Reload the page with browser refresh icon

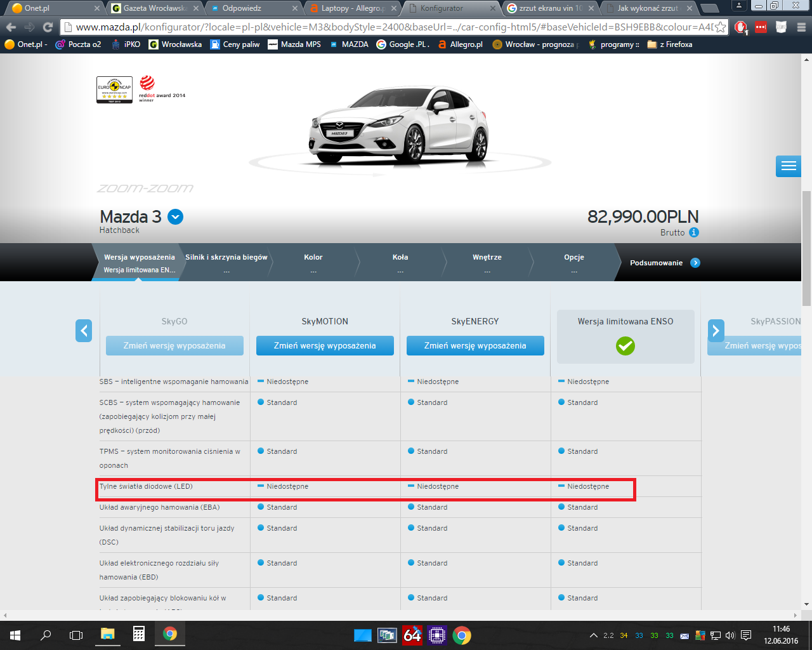48,27
